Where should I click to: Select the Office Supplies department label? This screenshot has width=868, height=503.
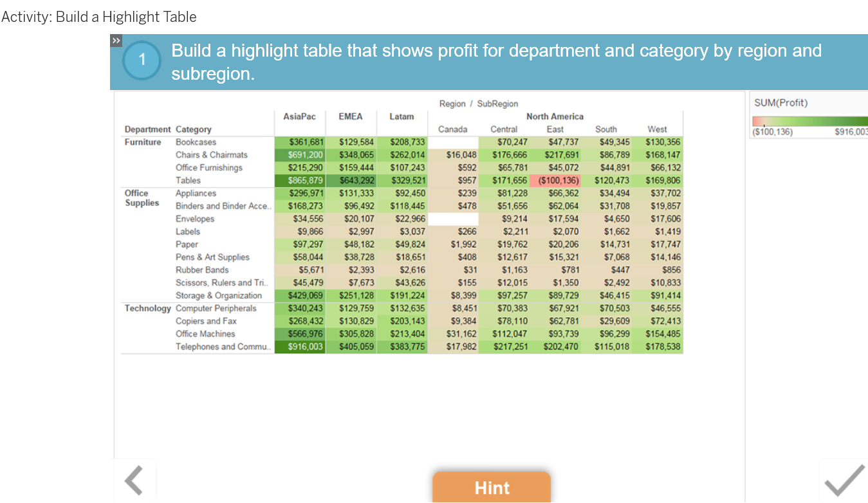[142, 198]
